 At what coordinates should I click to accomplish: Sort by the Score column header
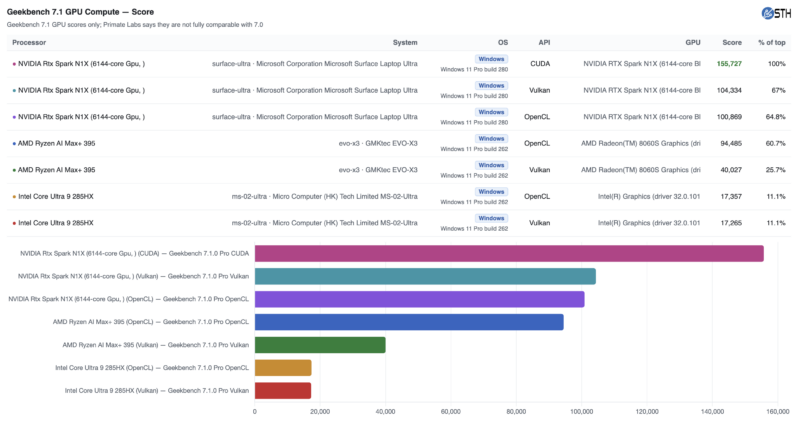[x=732, y=43]
